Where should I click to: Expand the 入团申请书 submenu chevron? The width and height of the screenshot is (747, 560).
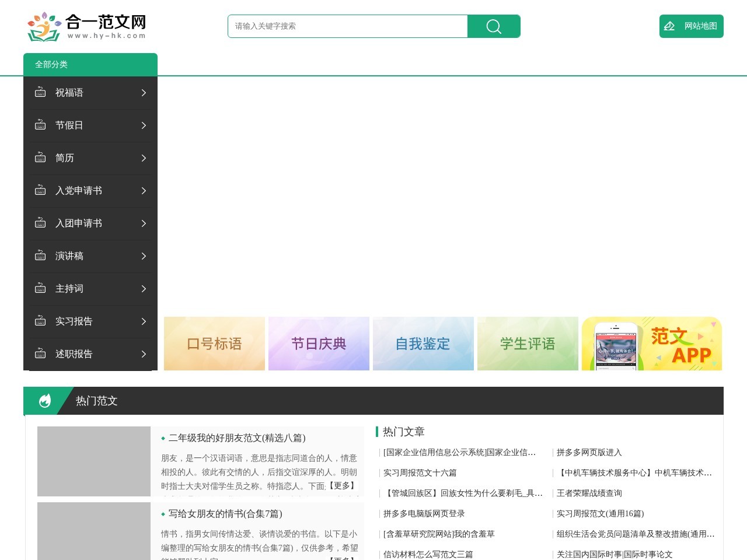tap(144, 223)
